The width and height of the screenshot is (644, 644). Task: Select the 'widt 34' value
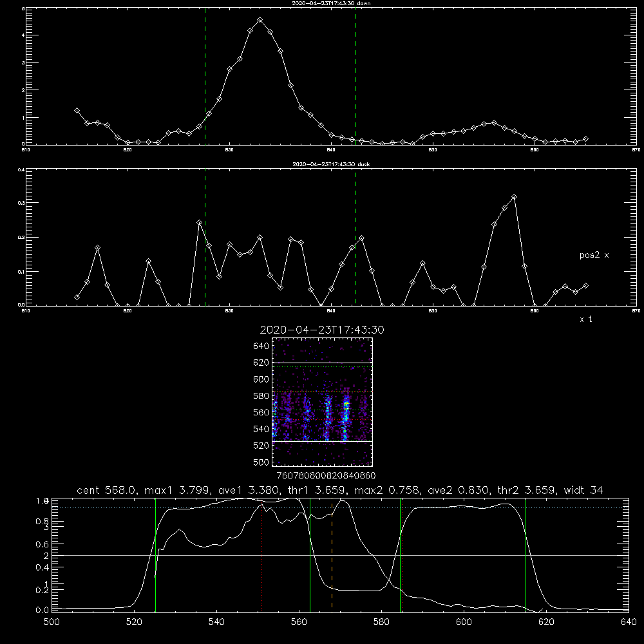[x=583, y=490]
